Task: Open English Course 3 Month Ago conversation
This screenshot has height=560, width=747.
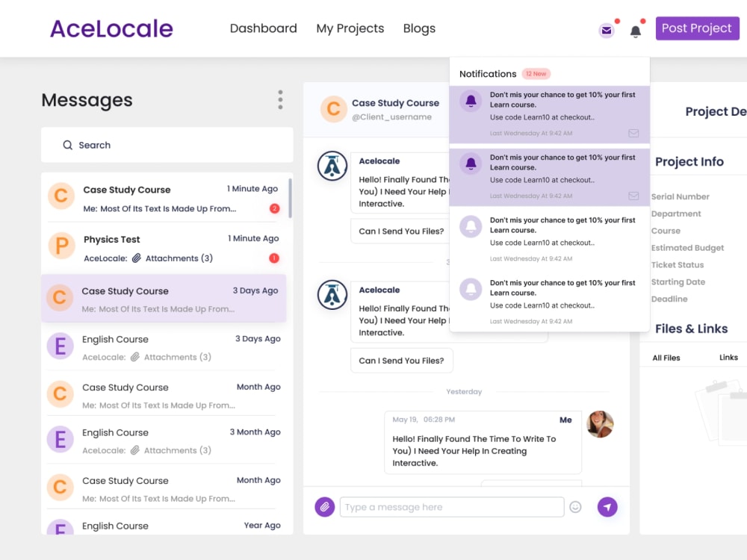Action: [x=164, y=441]
